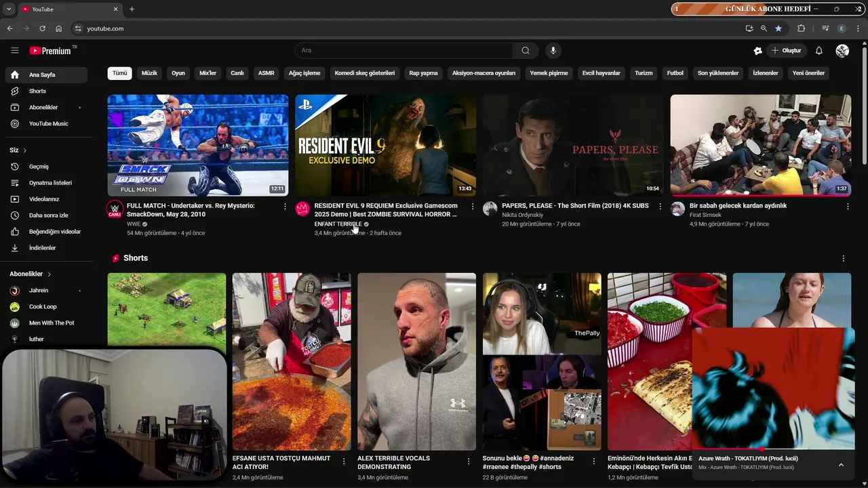Click the browser home button

[x=58, y=28]
